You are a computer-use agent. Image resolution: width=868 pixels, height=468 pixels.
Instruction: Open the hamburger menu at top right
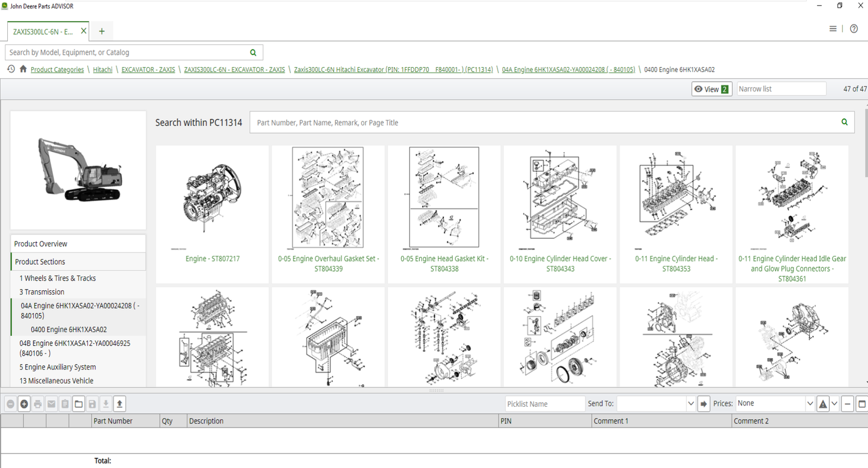(833, 29)
